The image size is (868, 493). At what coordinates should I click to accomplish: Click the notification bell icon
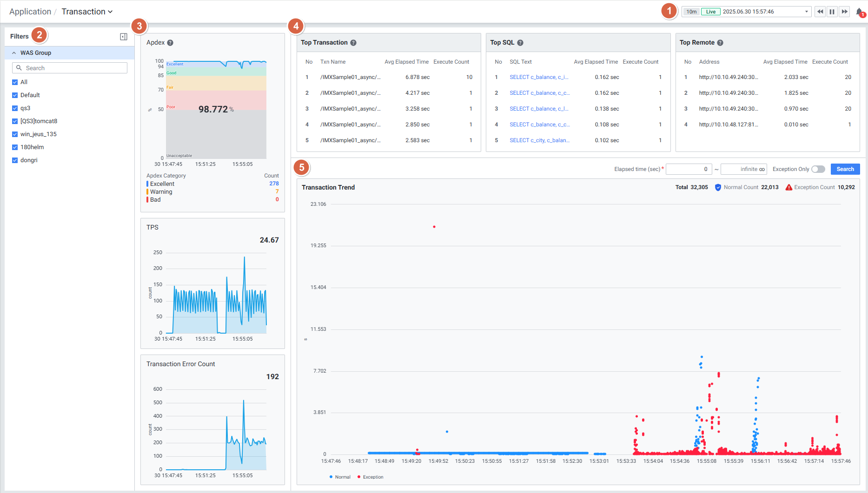pyautogui.click(x=859, y=12)
